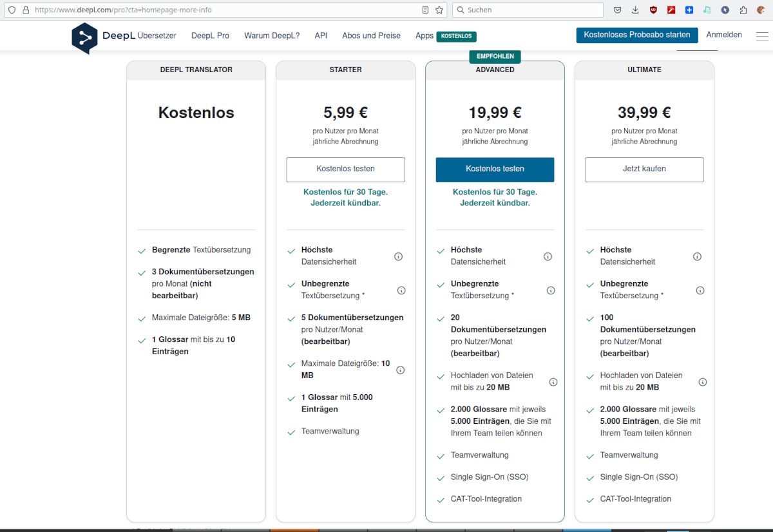773x532 pixels.
Task: Click the EMPFOHLEN badge on Advanced
Action: click(495, 57)
